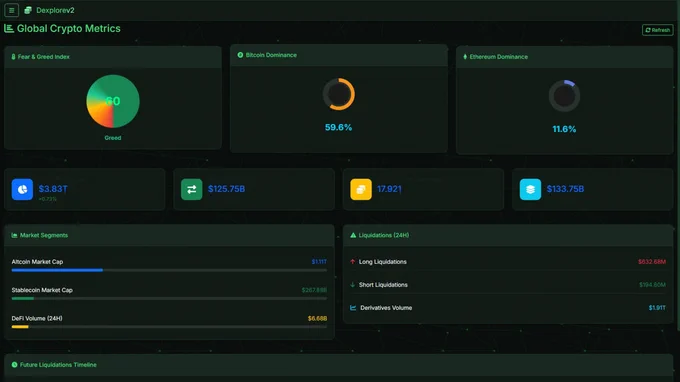Click the yellow coins icon

tap(361, 189)
